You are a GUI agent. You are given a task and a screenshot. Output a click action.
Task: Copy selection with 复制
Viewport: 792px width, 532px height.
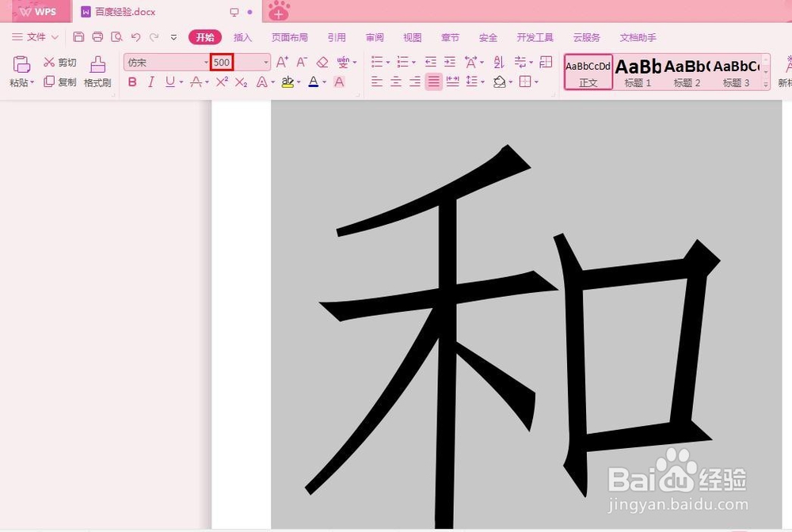(x=59, y=82)
